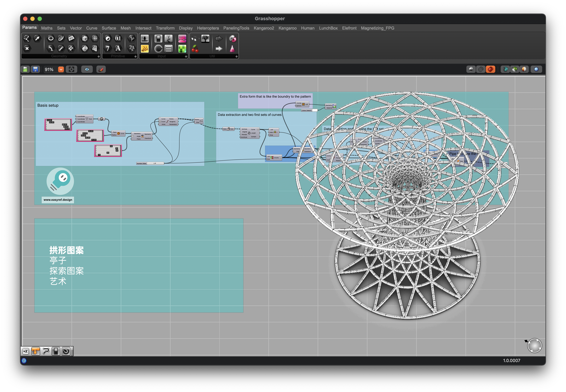Click the Circle parameter icon
Image resolution: width=566 pixels, height=392 pixels.
tap(51, 38)
